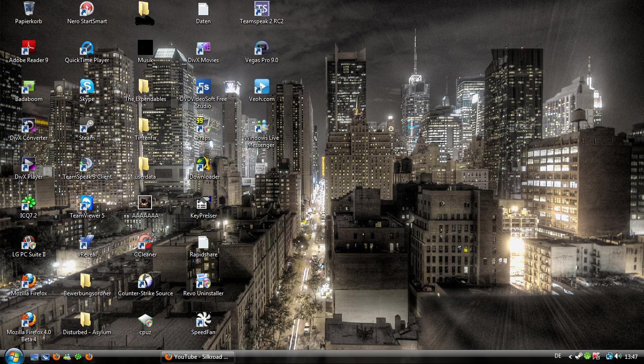The height and width of the screenshot is (364, 644).
Task: Select the SpeedFan fan icon
Action: [x=203, y=320]
